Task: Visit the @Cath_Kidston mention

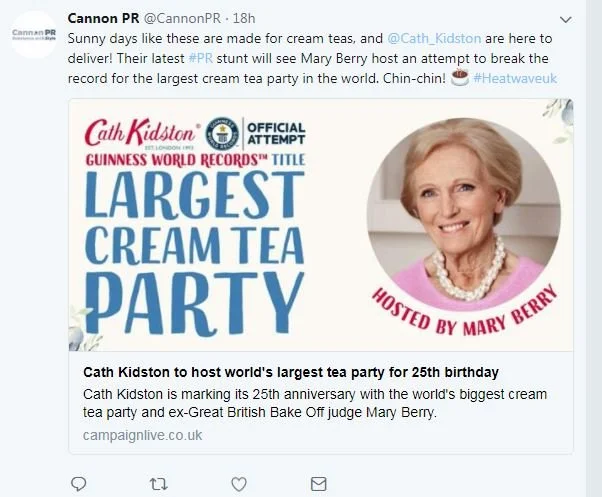Action: point(434,38)
